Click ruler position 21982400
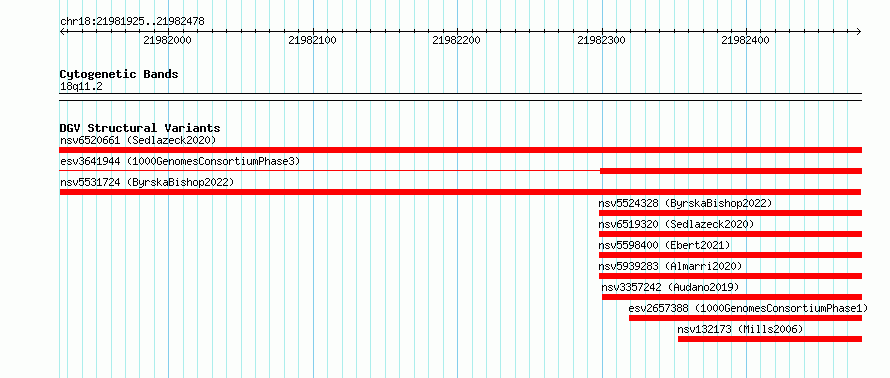Viewport: 890px width, 378px height. pos(745,40)
